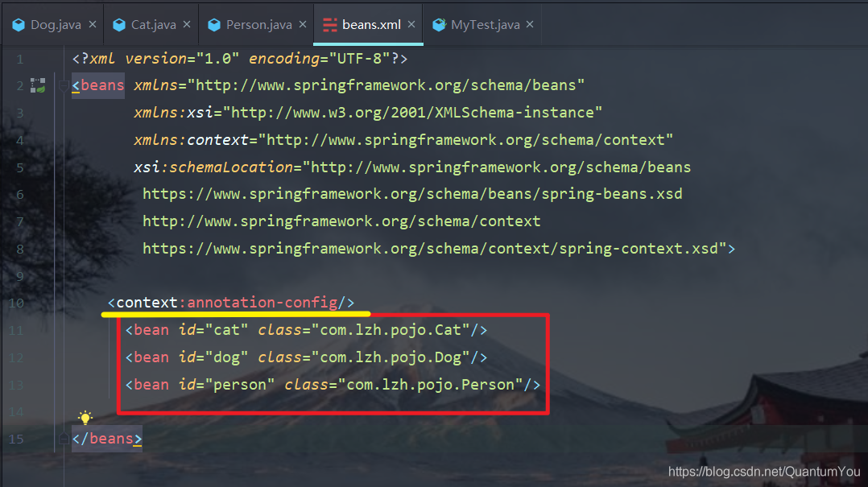Click the xml version declaration on line 1
The width and height of the screenshot is (868, 487).
(240, 59)
